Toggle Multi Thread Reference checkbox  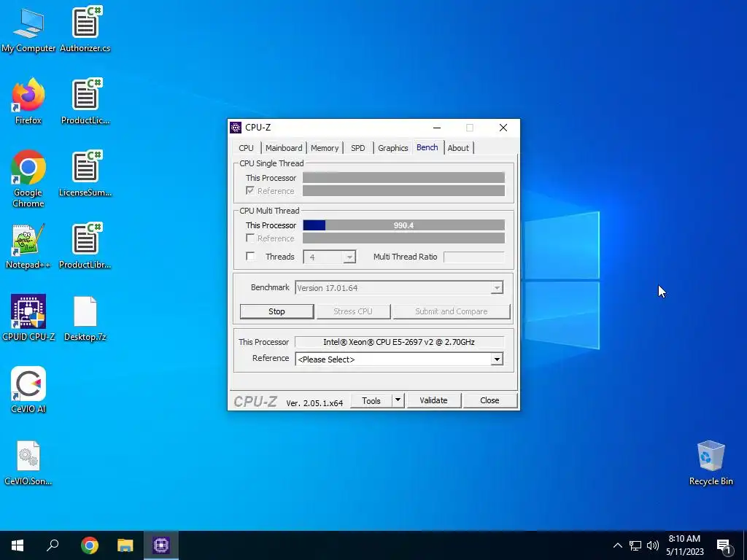pyautogui.click(x=250, y=238)
